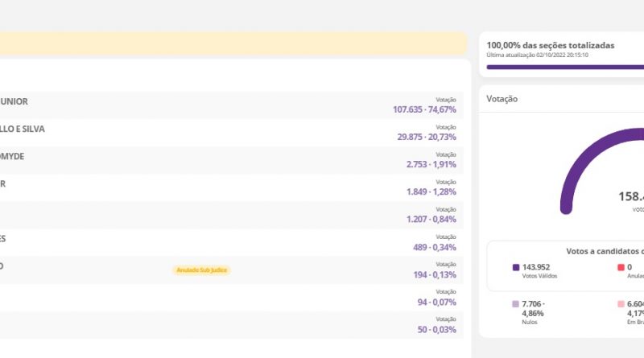Viewport: 644px width, 358px height.
Task: Click the Votação panel heading
Action: pos(502,99)
